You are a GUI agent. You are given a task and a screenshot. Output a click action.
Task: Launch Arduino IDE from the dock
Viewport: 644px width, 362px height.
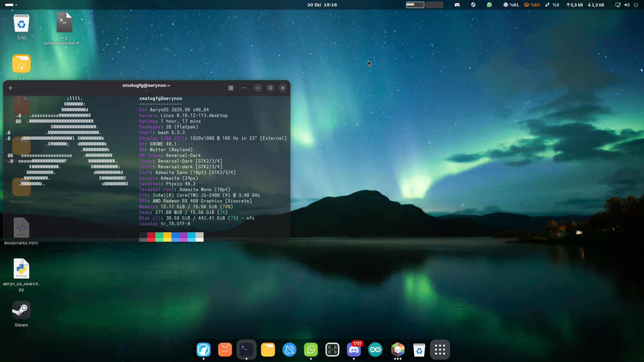375,350
